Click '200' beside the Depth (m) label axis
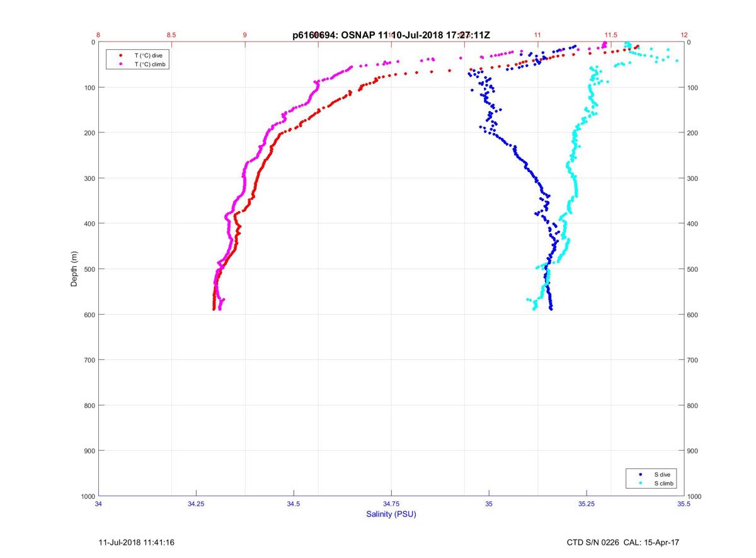Viewport: 756px width, 558px height. [89, 133]
